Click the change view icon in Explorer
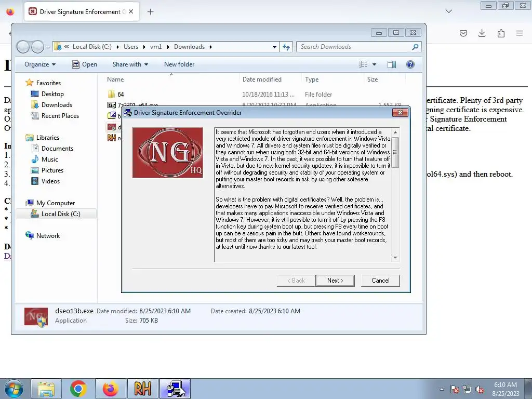This screenshot has width=532, height=399. [x=363, y=64]
